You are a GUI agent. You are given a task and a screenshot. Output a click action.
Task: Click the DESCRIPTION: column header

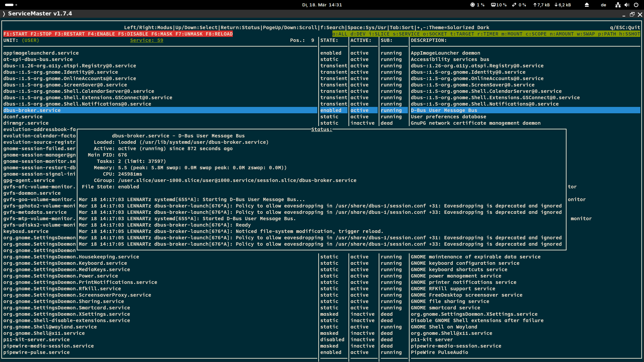point(429,40)
